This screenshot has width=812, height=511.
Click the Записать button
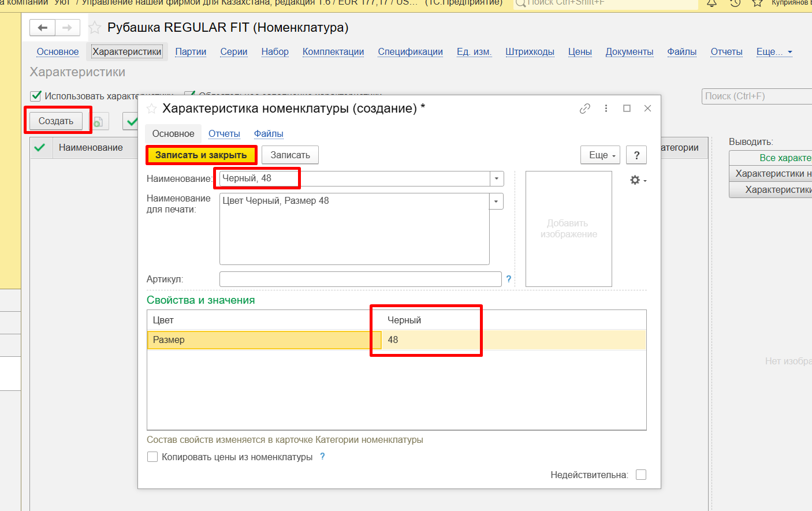[x=290, y=155]
